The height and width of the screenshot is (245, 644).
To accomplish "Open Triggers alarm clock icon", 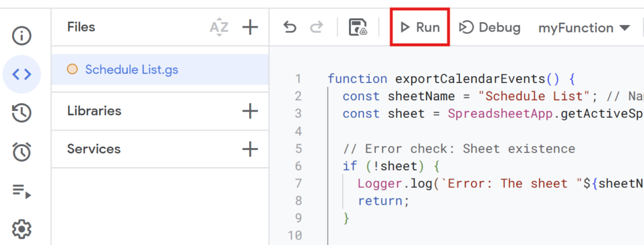I will [x=22, y=151].
